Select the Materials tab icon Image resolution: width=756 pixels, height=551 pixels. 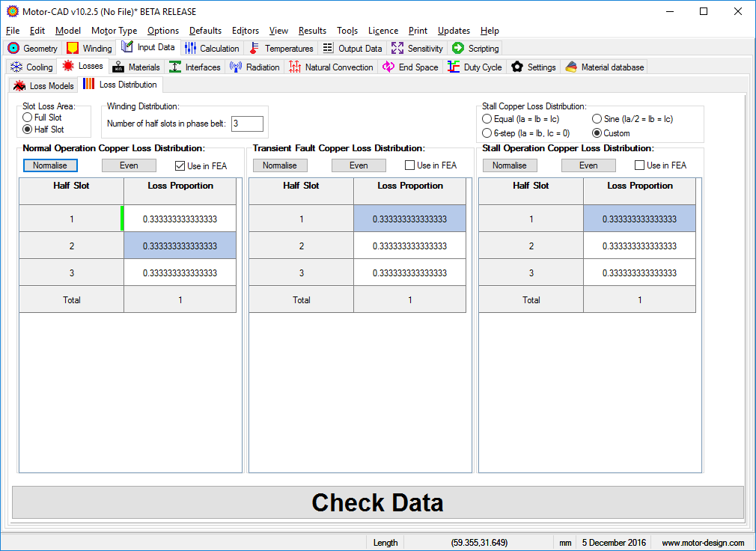click(118, 67)
